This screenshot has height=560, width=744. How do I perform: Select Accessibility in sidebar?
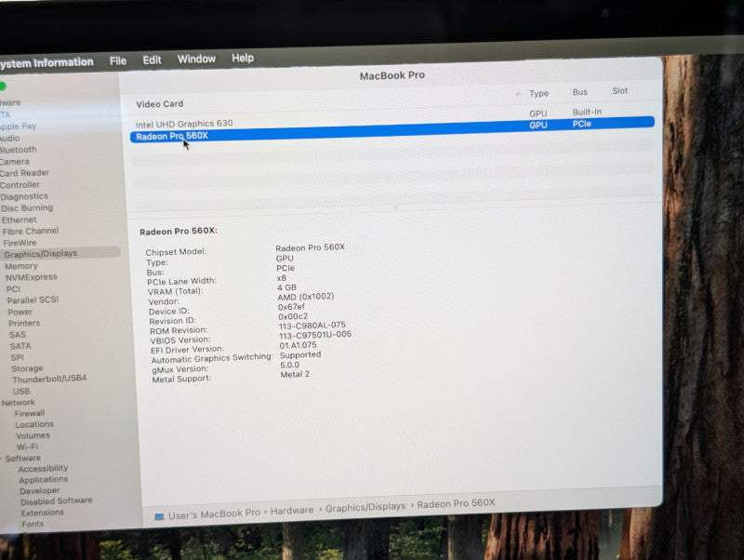43,469
